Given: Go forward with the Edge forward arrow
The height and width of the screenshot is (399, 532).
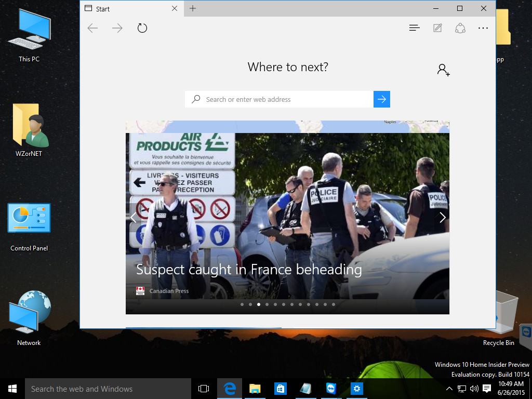Looking at the screenshot, I should point(117,28).
